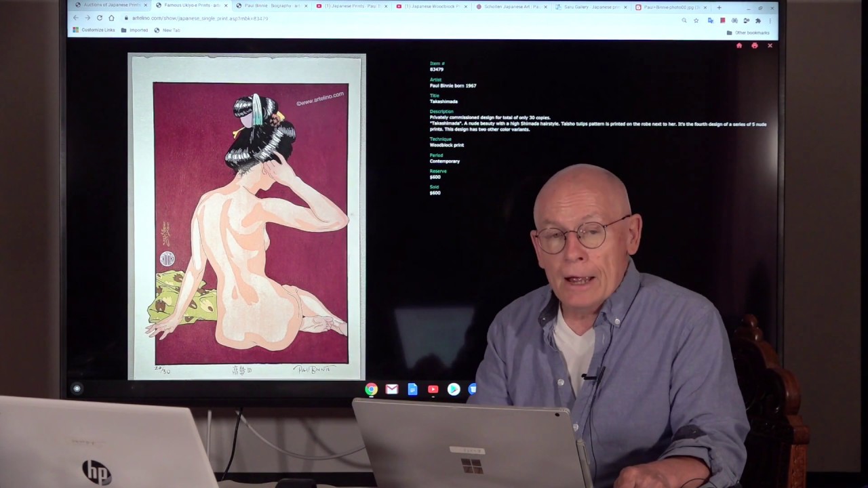
Task: Reload the artelino page
Action: coord(99,18)
